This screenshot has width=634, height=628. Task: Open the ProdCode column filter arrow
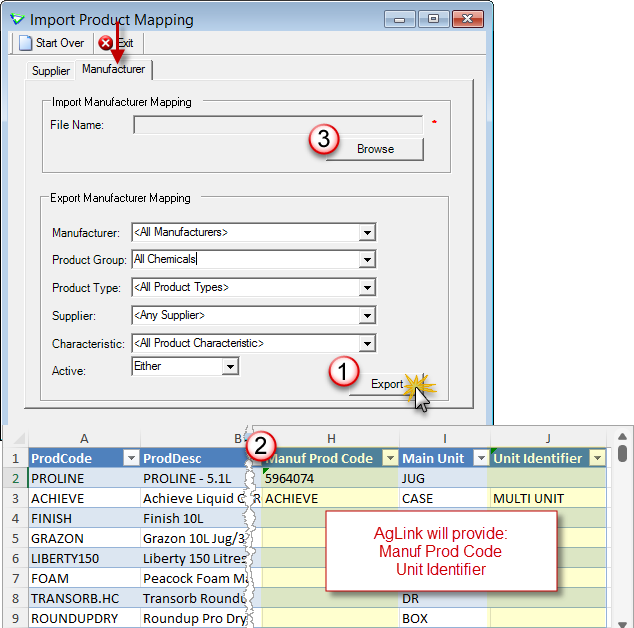[131, 458]
